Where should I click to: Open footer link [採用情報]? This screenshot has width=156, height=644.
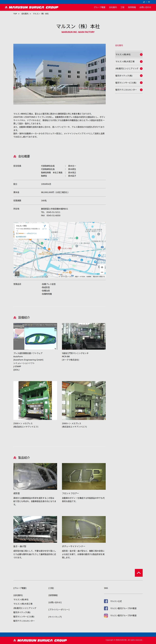point(53,595)
